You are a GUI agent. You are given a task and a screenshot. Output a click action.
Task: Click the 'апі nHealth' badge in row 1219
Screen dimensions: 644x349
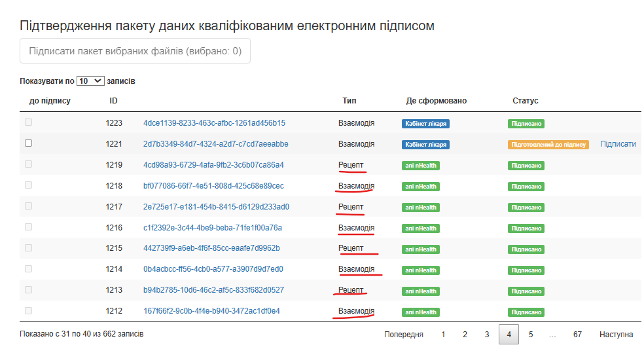[x=420, y=166]
